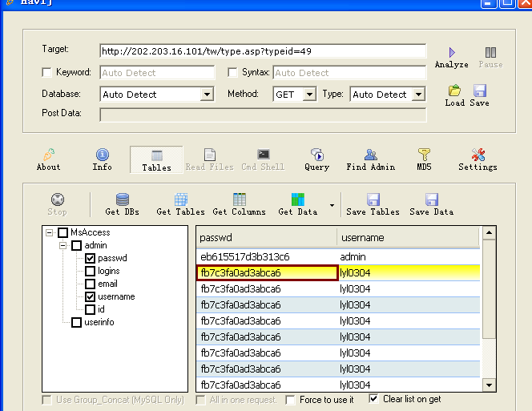532x411 pixels.
Task: Uncheck Clear list on get
Action: click(x=373, y=398)
